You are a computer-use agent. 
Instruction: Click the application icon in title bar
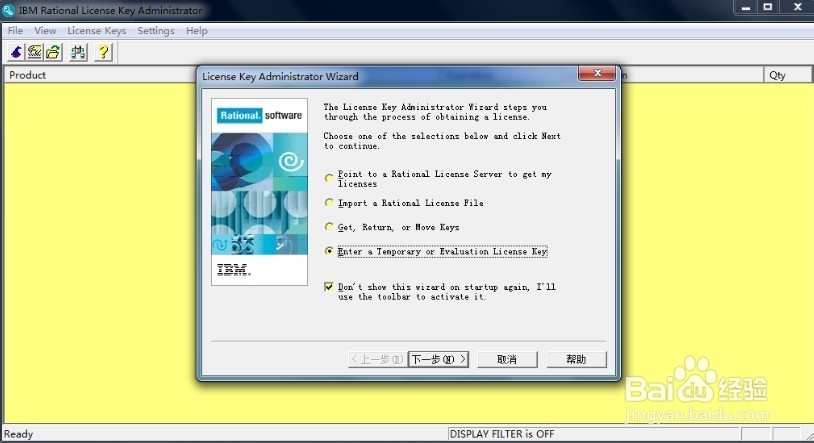click(9, 10)
